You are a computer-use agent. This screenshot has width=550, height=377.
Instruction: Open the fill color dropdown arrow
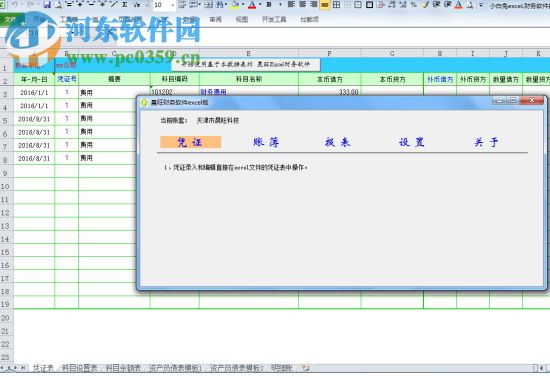(x=243, y=5)
